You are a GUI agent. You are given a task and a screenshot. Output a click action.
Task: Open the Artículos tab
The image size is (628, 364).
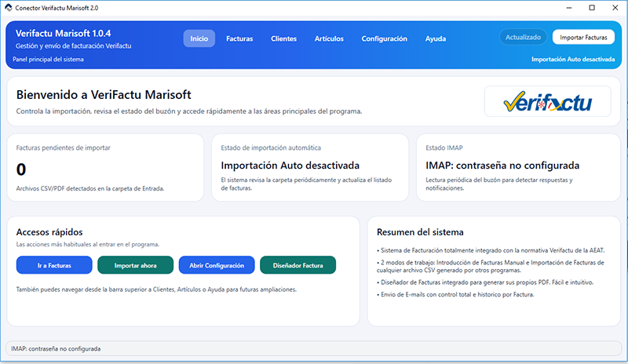tap(329, 38)
